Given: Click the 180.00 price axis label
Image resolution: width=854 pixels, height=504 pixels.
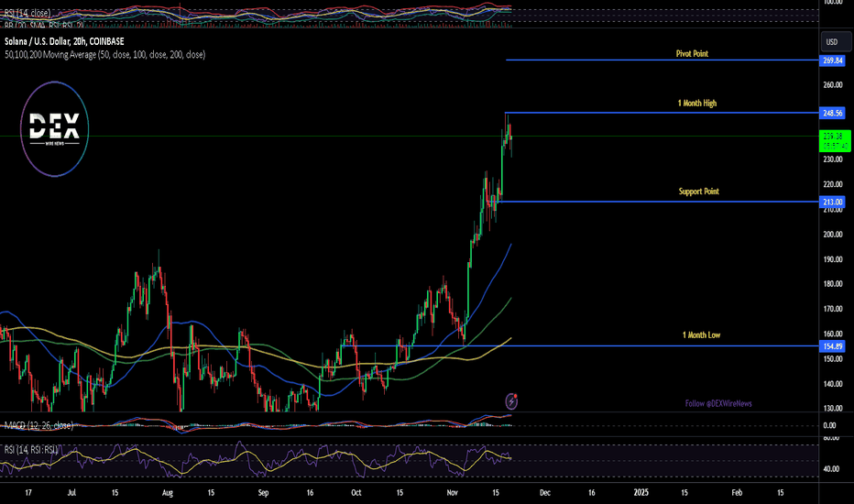Looking at the screenshot, I should point(833,284).
